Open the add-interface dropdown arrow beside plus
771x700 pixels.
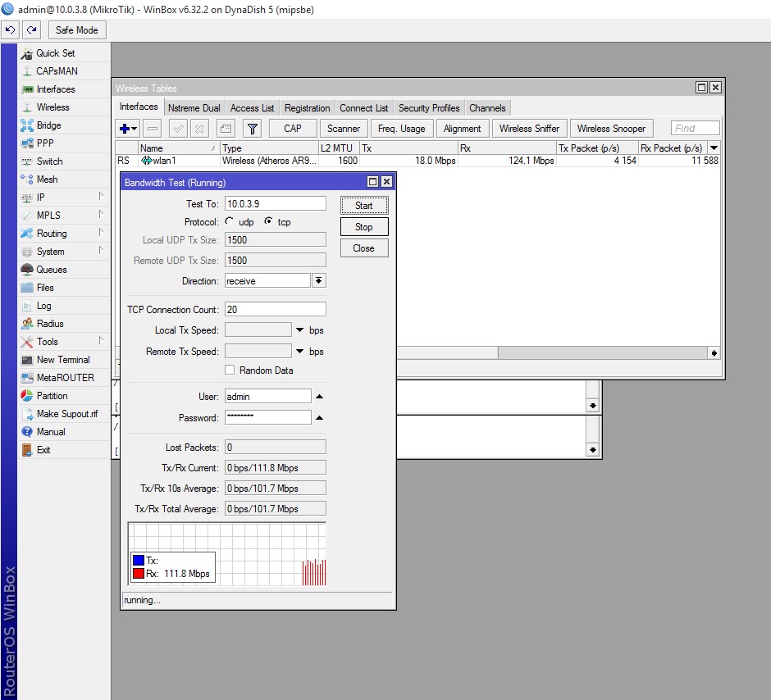pyautogui.click(x=135, y=129)
